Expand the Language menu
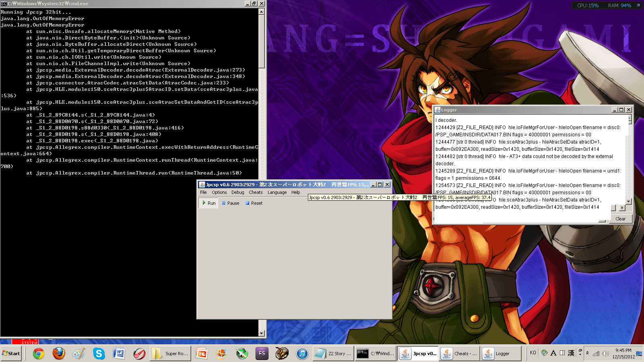 (277, 192)
